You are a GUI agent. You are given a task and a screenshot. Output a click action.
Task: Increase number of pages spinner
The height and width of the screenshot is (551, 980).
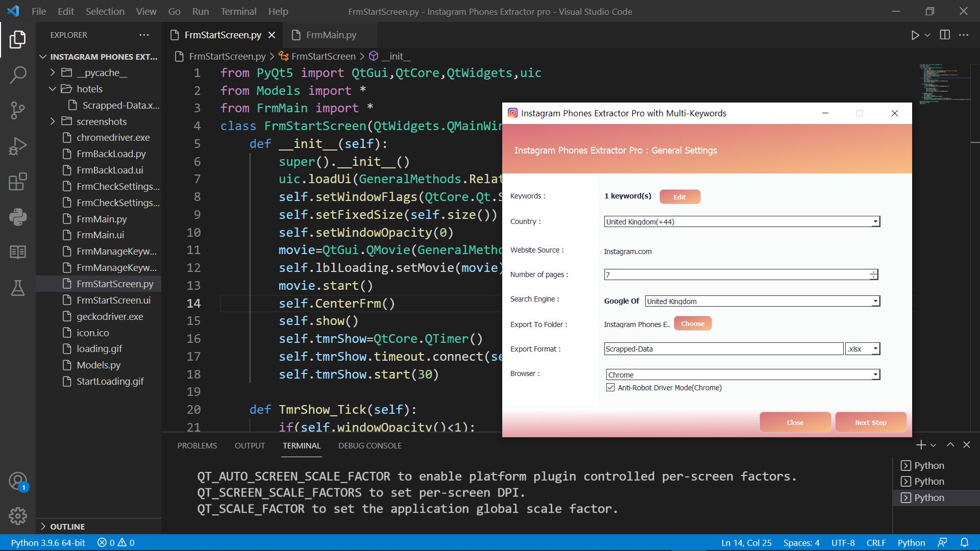tap(874, 272)
